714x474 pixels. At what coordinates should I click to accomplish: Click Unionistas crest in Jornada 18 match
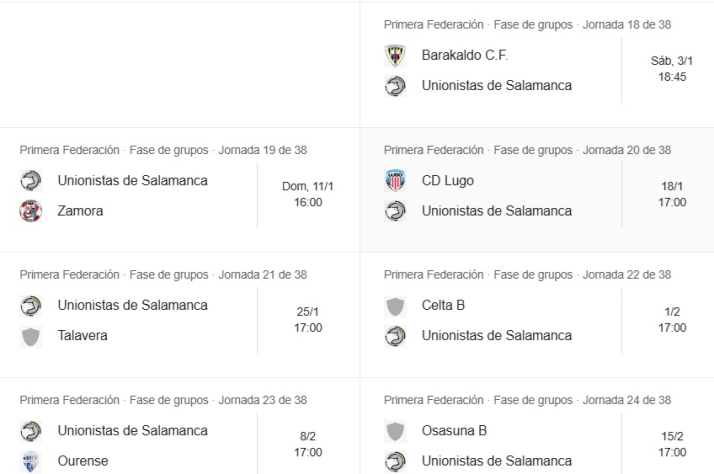395,86
